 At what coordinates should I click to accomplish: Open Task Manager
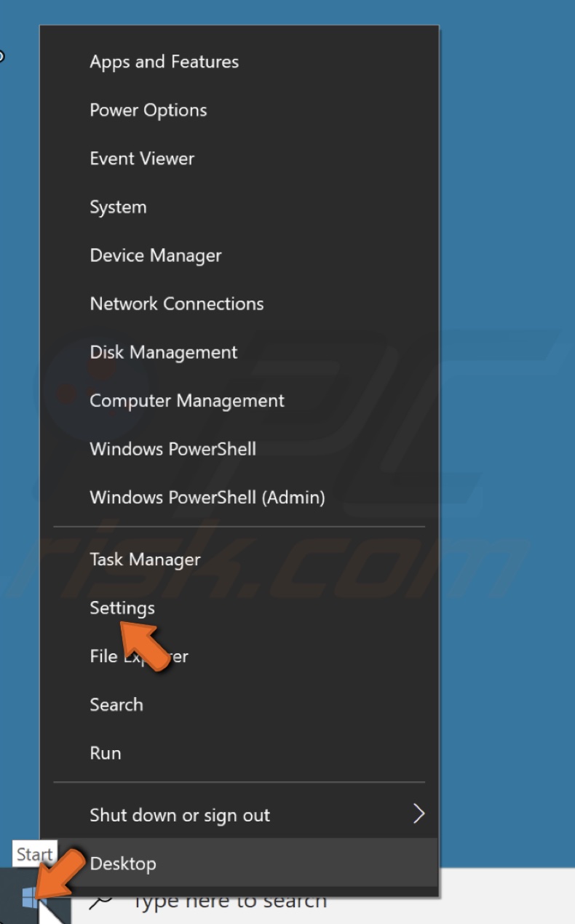[x=144, y=559]
